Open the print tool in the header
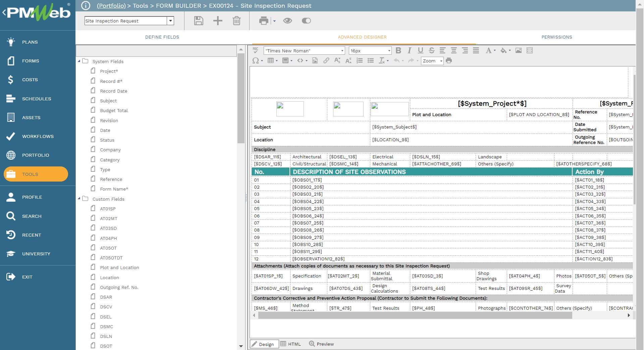Image resolution: width=644 pixels, height=350 pixels. coord(264,20)
